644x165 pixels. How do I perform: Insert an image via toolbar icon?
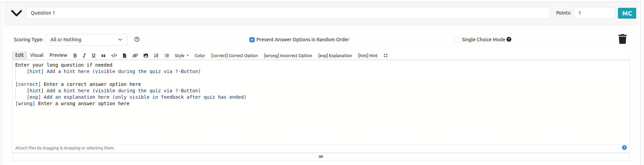click(x=146, y=56)
